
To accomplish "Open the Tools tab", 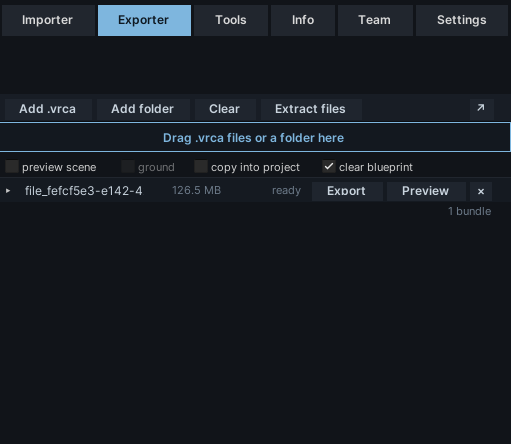I will (x=231, y=20).
